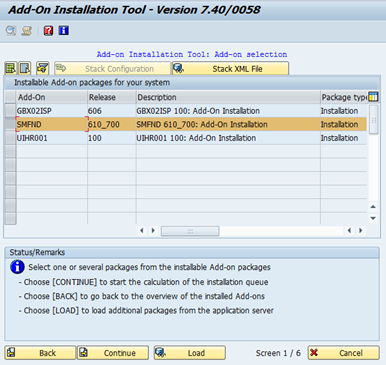Click description GBX02ISP 100: Add-On Installation

(228, 111)
